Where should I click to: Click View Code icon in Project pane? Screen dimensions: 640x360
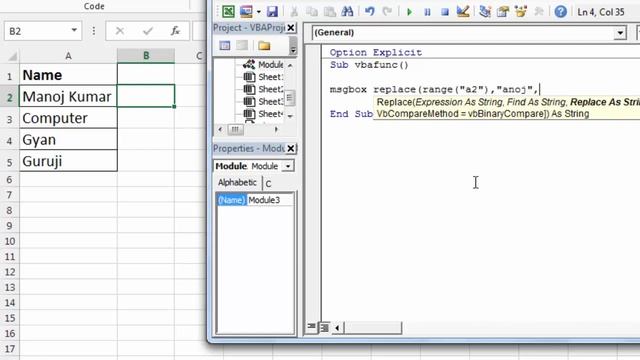coord(224,45)
